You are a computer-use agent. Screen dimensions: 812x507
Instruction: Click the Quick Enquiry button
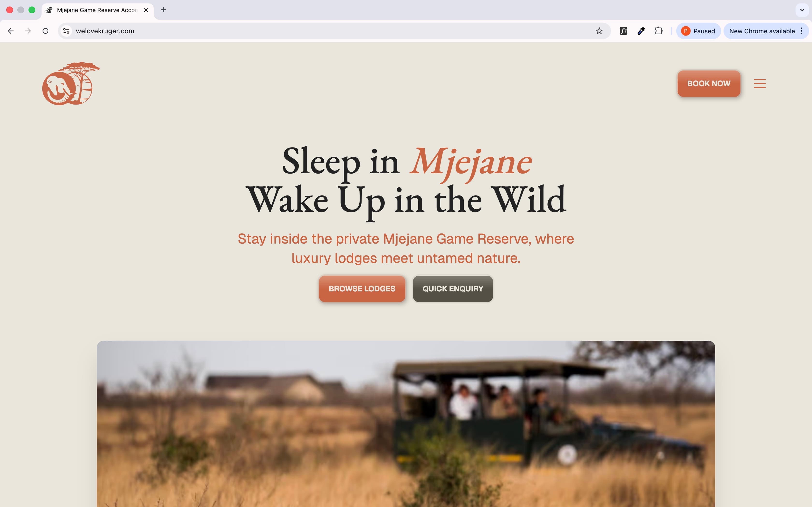tap(453, 289)
